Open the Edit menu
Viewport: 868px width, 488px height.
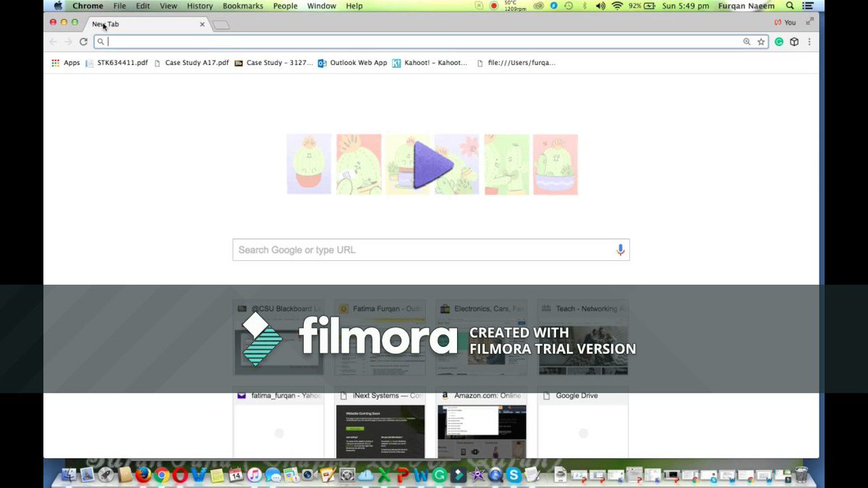(x=143, y=6)
